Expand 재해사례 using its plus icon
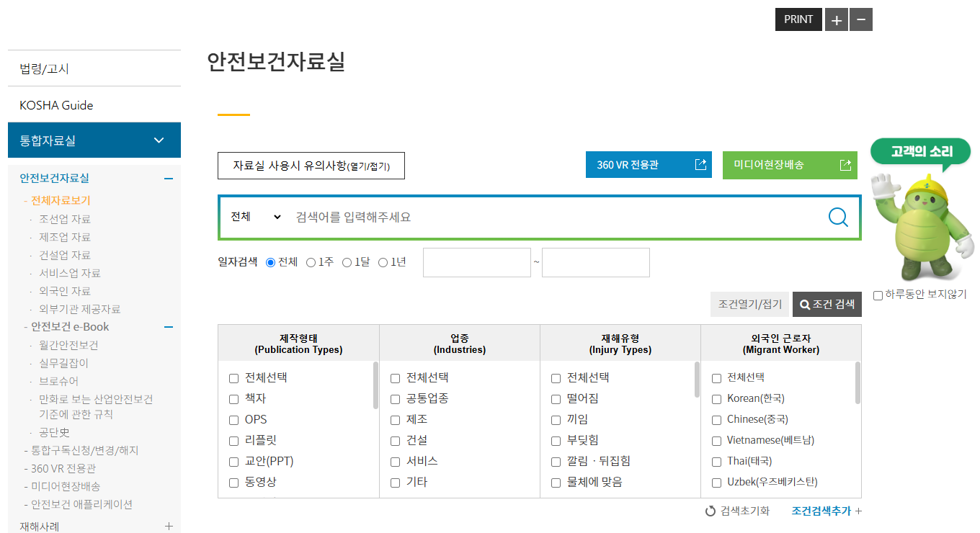Viewport: 980px width, 533px height. click(169, 527)
